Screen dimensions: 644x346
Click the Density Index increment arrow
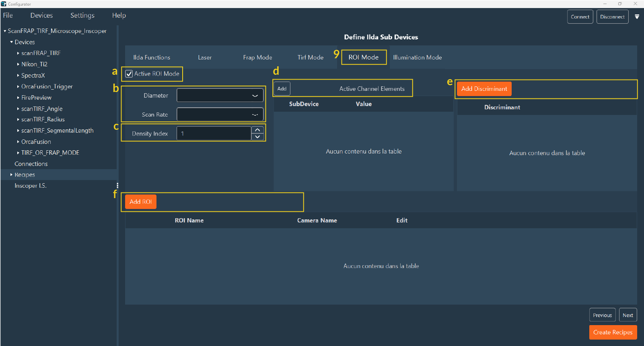(257, 130)
